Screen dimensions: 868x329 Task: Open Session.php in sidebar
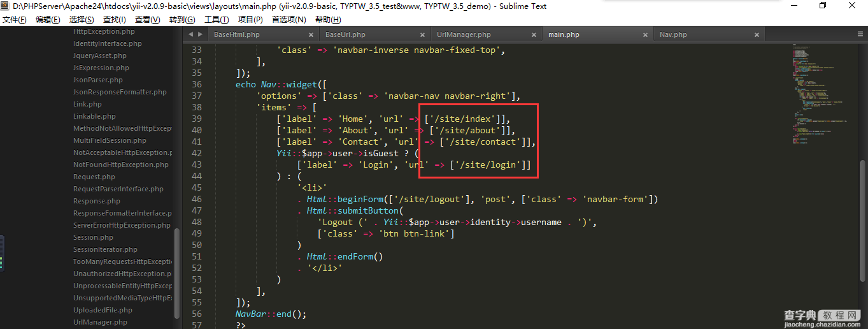93,237
